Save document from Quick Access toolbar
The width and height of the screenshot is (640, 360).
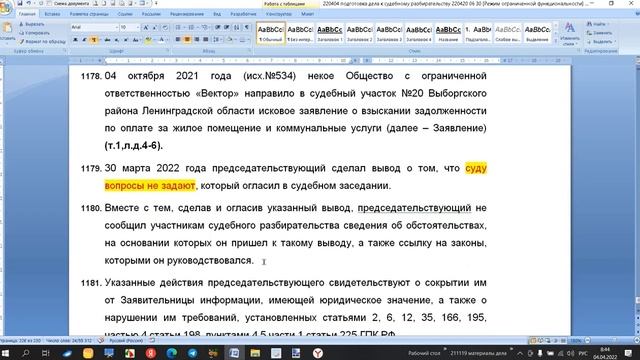20,3
